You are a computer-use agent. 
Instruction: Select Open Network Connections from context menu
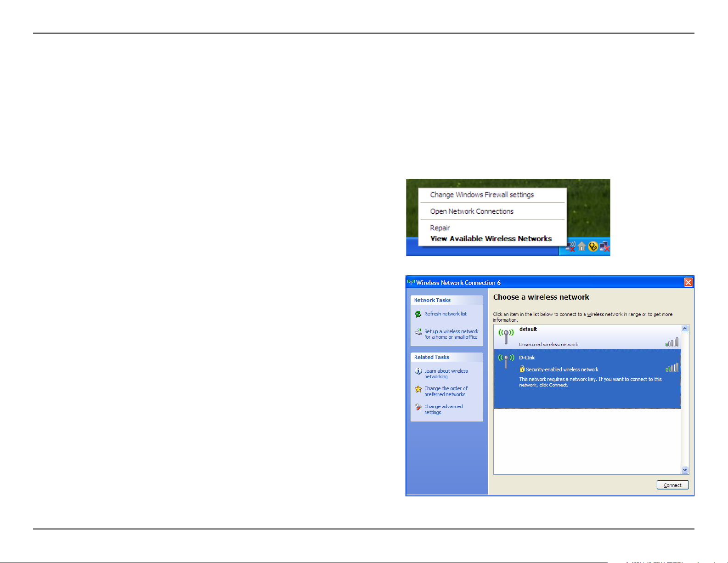[x=472, y=211]
